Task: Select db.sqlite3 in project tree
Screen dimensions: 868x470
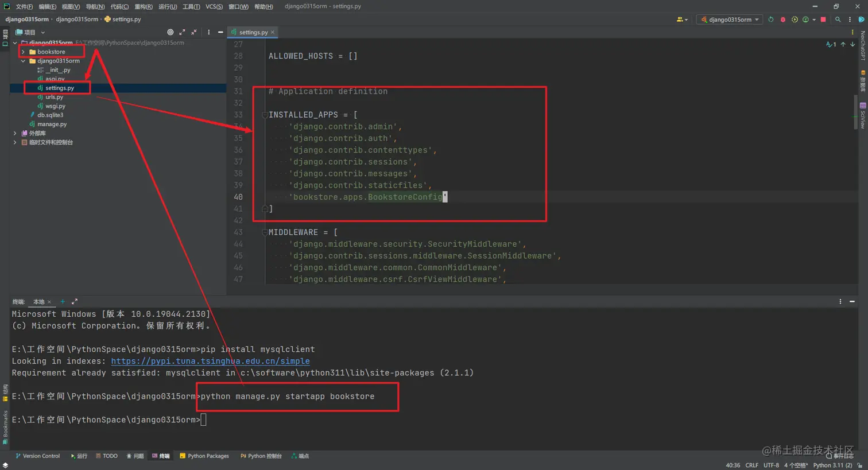Action: coord(51,115)
